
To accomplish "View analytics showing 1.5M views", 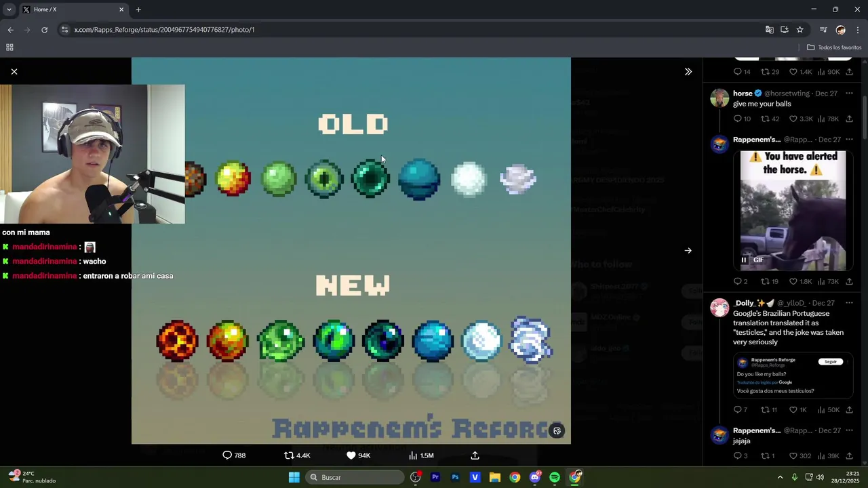I will 421,455.
